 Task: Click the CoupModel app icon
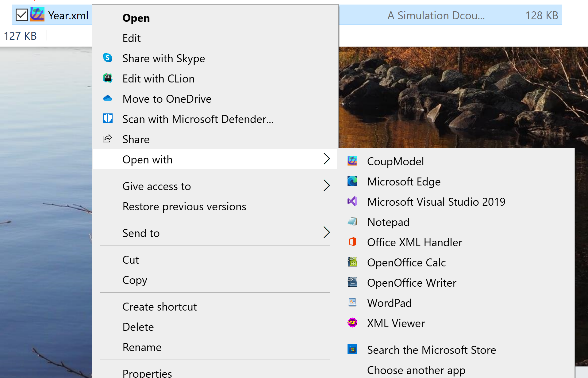352,161
